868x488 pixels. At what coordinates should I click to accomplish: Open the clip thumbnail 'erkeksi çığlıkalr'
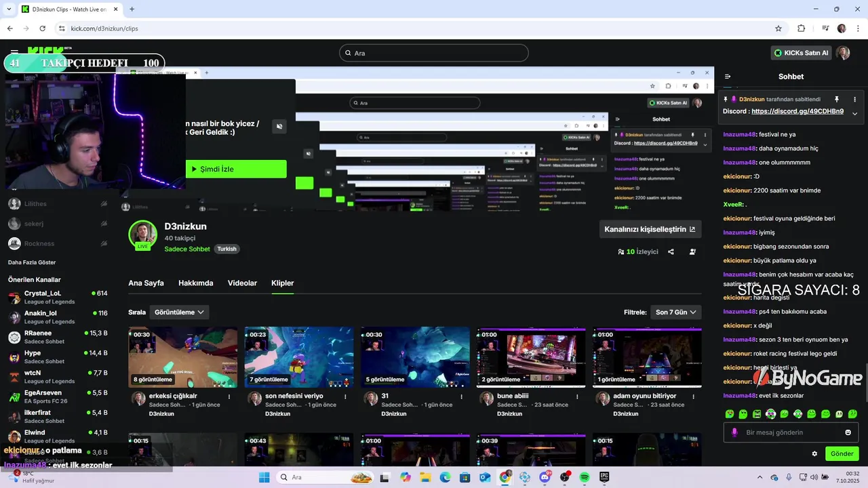point(183,357)
